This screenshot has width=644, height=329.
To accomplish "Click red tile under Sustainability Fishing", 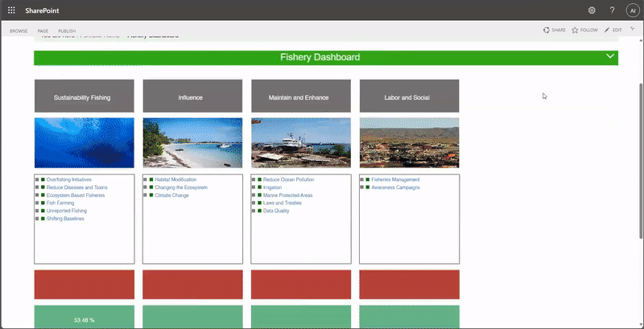I will 85,285.
